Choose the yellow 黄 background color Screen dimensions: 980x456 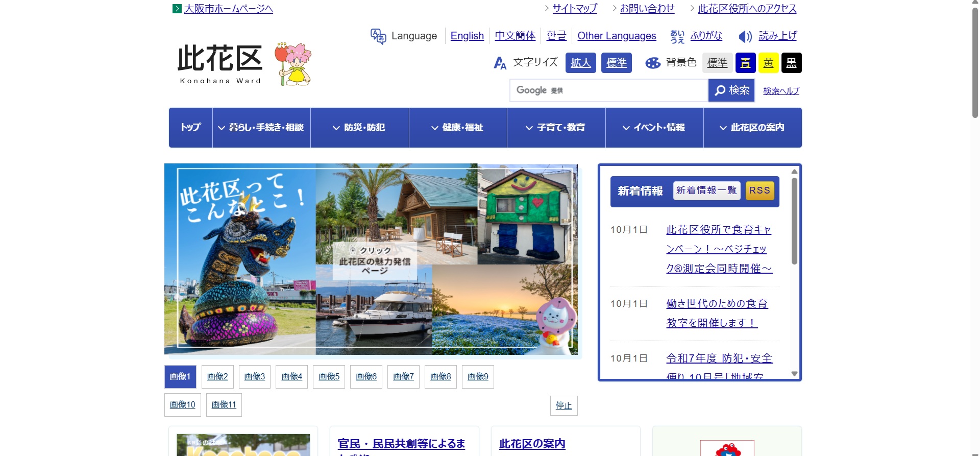click(x=769, y=63)
